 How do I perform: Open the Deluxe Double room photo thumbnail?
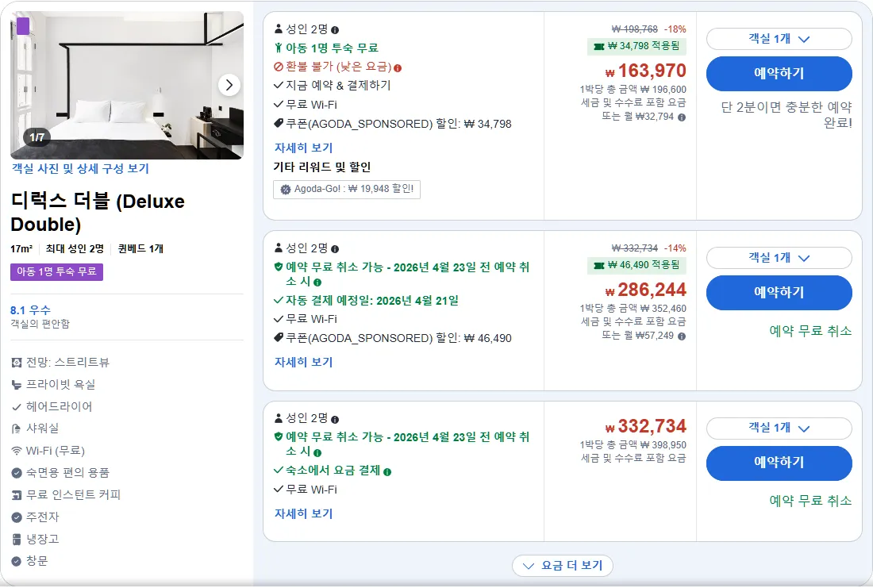(127, 85)
